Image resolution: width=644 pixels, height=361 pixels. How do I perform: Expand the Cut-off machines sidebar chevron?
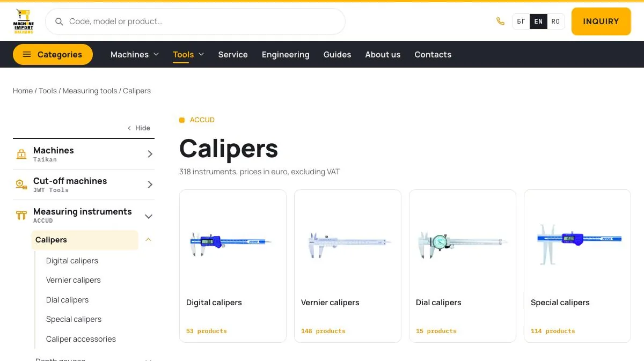pyautogui.click(x=150, y=185)
